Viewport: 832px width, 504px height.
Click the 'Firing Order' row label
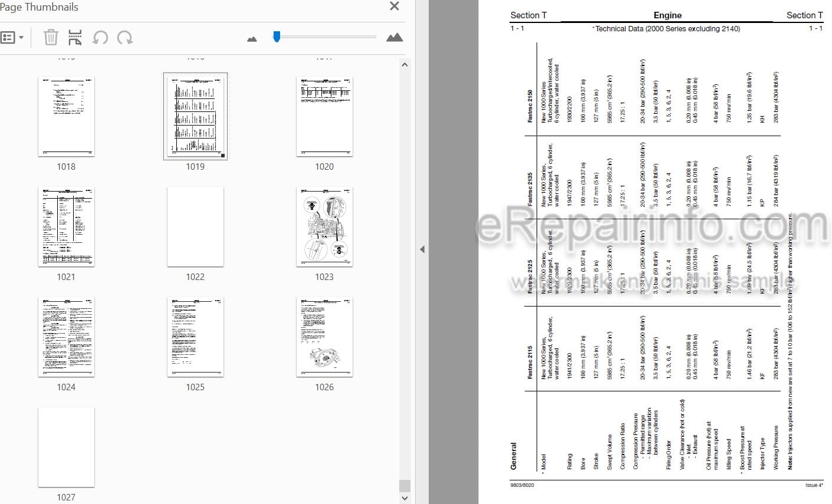pyautogui.click(x=669, y=454)
